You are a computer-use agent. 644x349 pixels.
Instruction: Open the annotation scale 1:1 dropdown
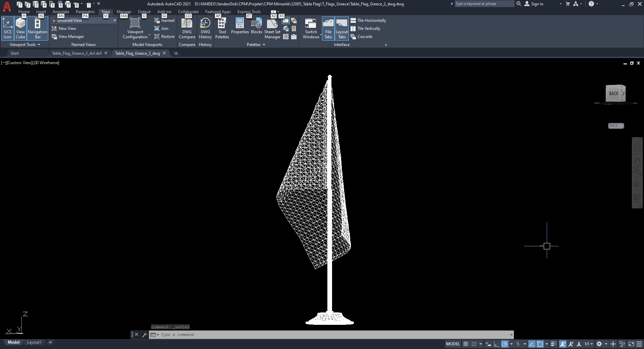click(589, 344)
